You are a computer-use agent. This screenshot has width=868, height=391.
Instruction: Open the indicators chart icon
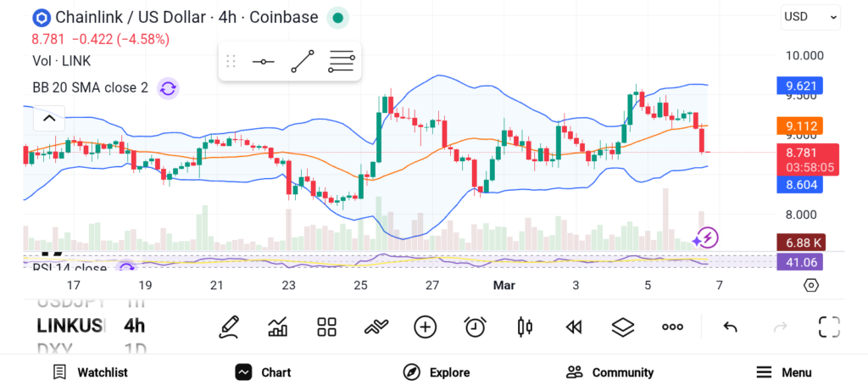click(x=277, y=327)
